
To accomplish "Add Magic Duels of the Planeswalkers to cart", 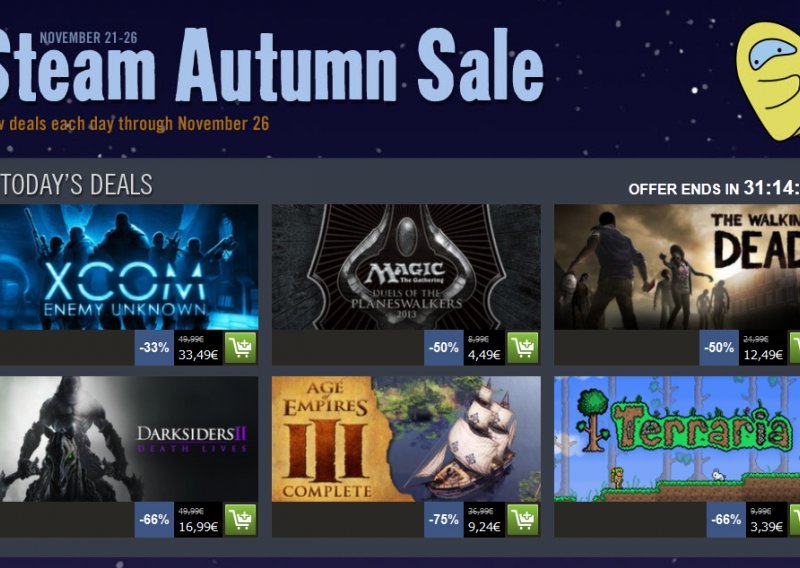I will (522, 348).
